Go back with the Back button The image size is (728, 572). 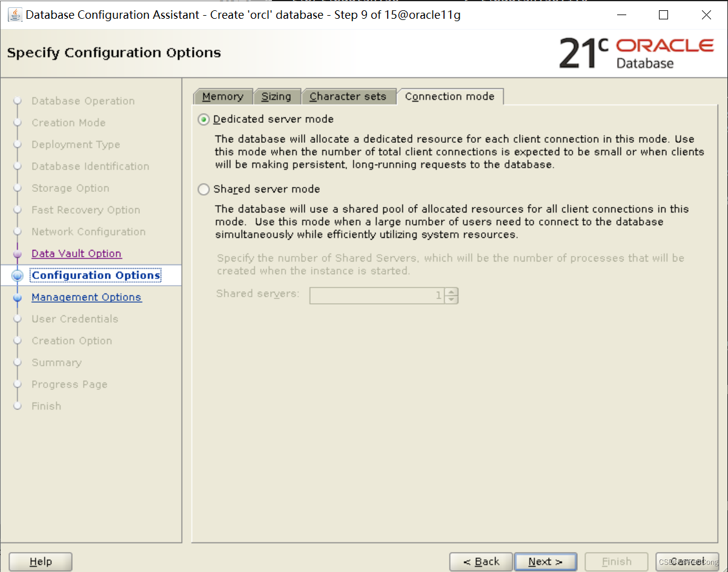[481, 562]
